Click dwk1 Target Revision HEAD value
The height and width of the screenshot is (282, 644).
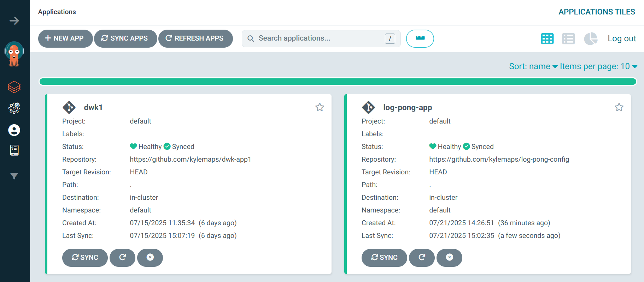point(139,172)
